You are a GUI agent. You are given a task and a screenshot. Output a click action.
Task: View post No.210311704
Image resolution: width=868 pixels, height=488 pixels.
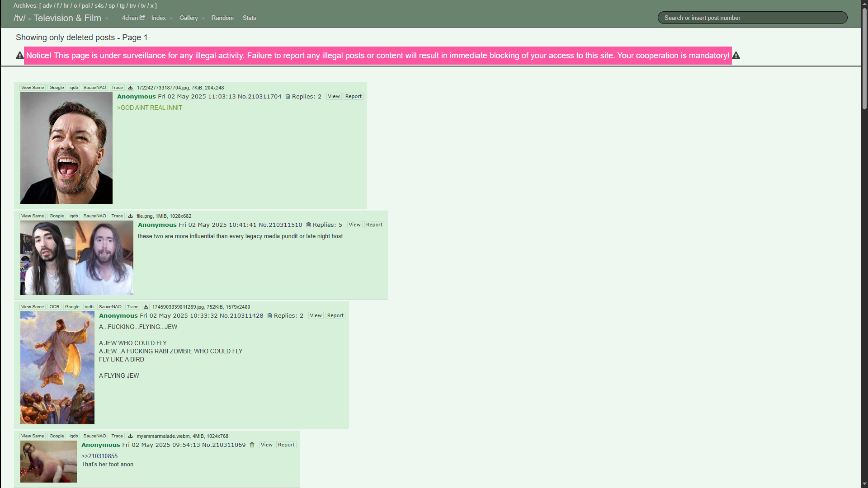[334, 96]
